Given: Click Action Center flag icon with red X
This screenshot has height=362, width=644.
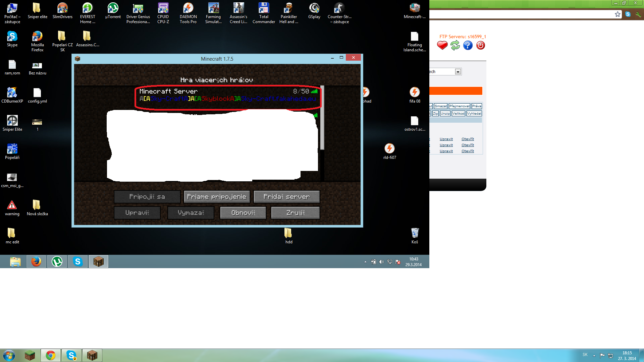Looking at the screenshot, I should pos(398,262).
